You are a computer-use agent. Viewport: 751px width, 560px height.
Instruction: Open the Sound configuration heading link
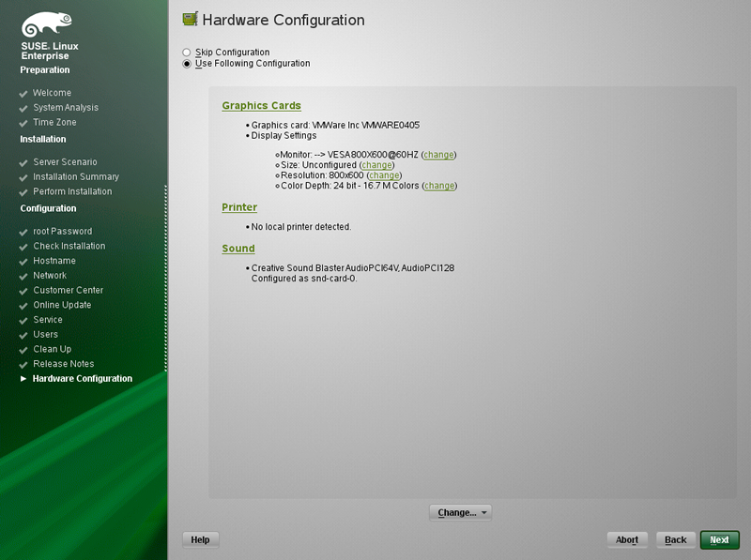tap(238, 249)
